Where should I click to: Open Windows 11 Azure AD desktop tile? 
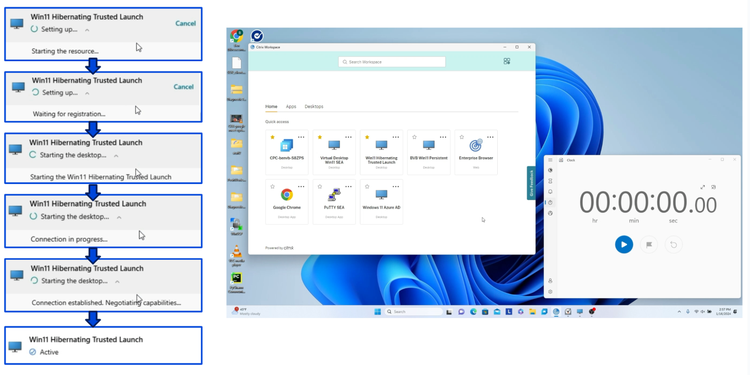(x=381, y=202)
